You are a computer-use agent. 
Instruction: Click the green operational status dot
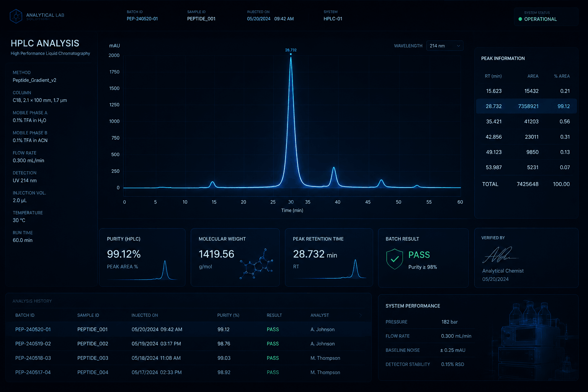coord(520,19)
